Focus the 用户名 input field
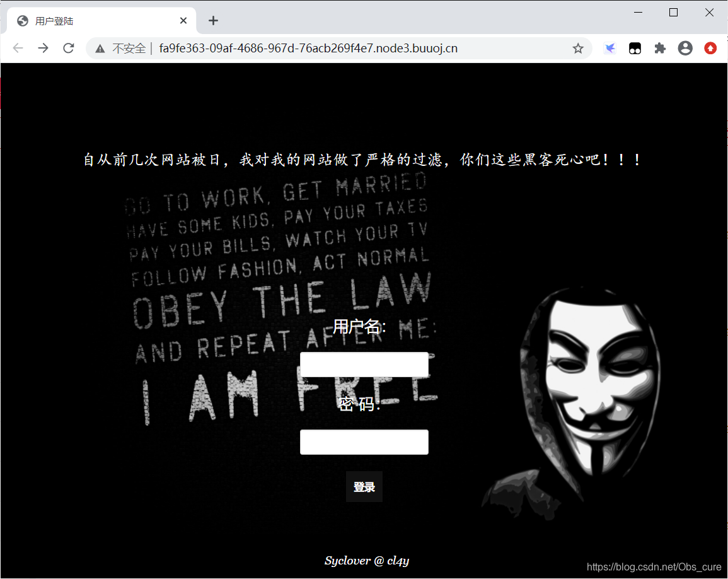 point(364,365)
